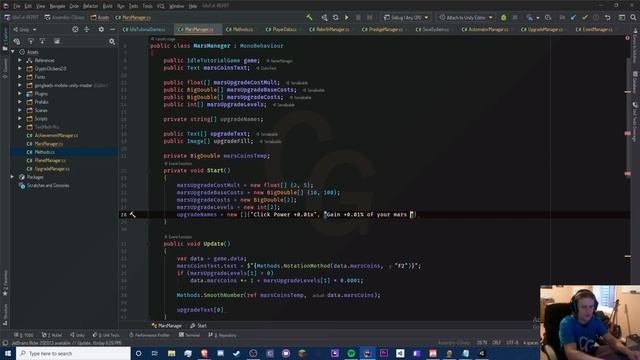The image size is (640, 360).
Task: Open the NuGet tool window
Action: [51, 335]
